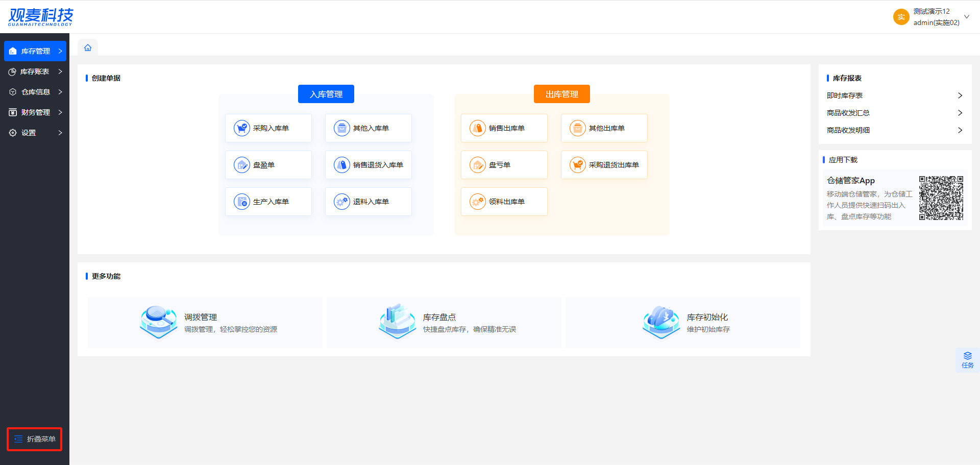Click the 领料出库单 gears icon
The image size is (980, 465).
pos(478,202)
